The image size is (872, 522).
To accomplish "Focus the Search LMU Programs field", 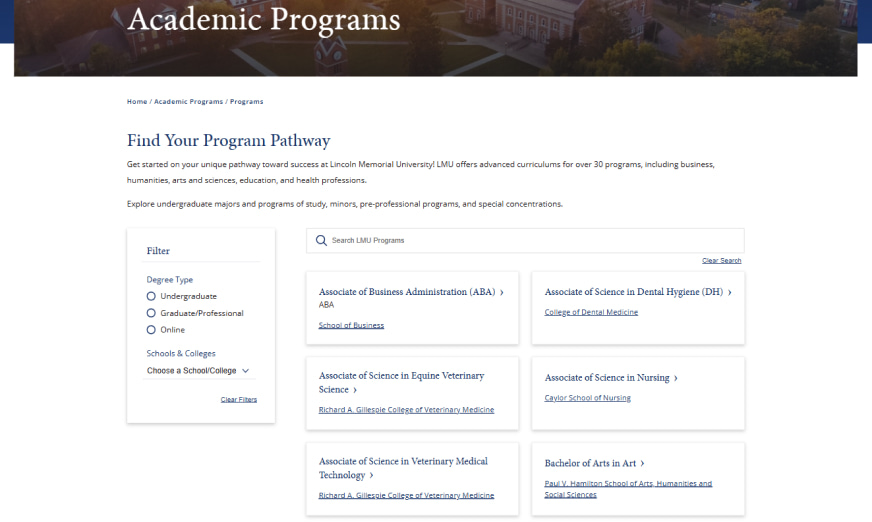I will coord(530,241).
